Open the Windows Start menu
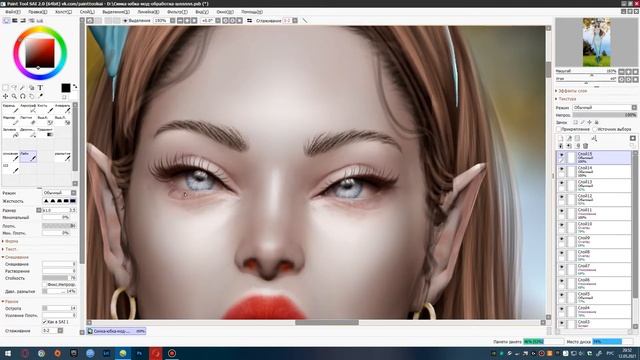640x360 pixels. click(8, 353)
